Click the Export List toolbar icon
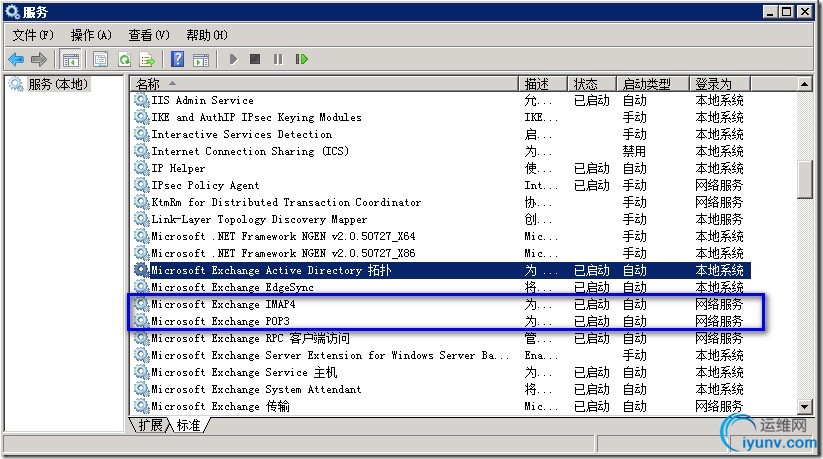 click(147, 59)
